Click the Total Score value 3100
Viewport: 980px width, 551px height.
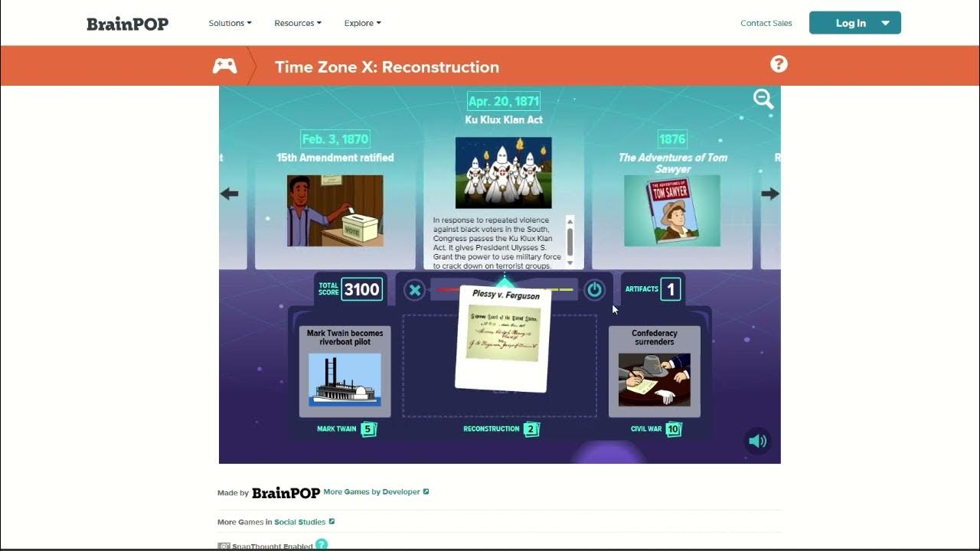[362, 289]
